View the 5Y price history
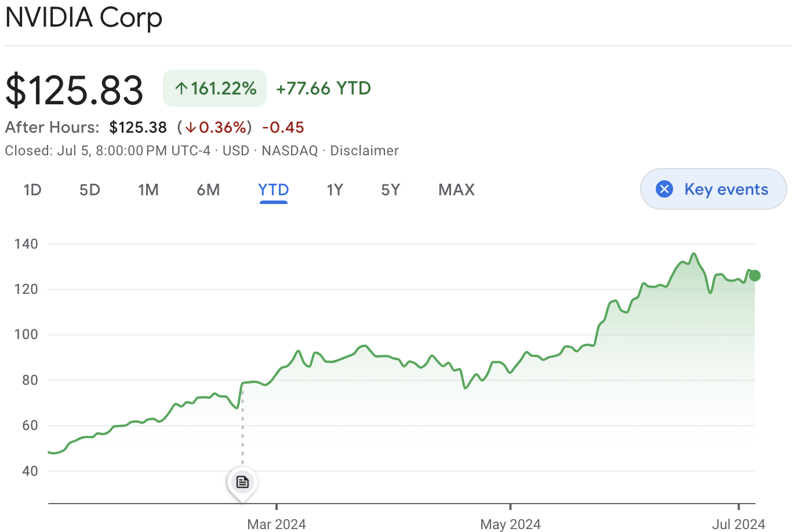 point(391,190)
